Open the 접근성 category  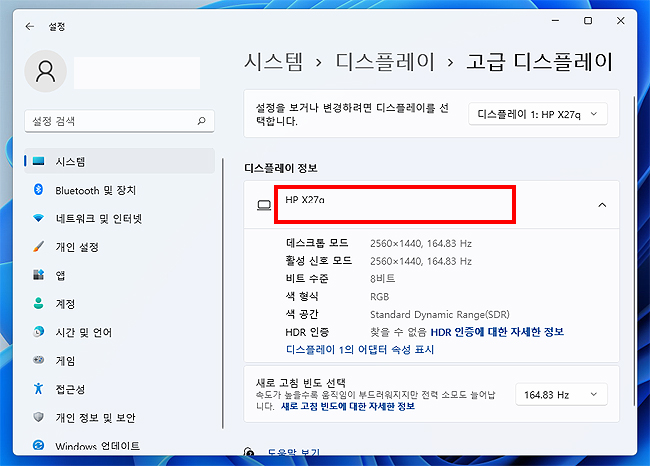click(119, 389)
